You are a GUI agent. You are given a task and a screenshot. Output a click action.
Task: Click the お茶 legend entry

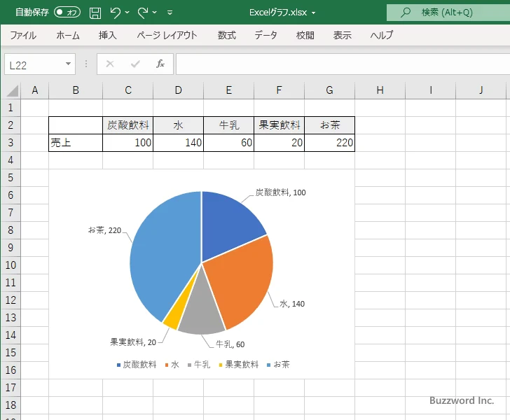(x=278, y=365)
